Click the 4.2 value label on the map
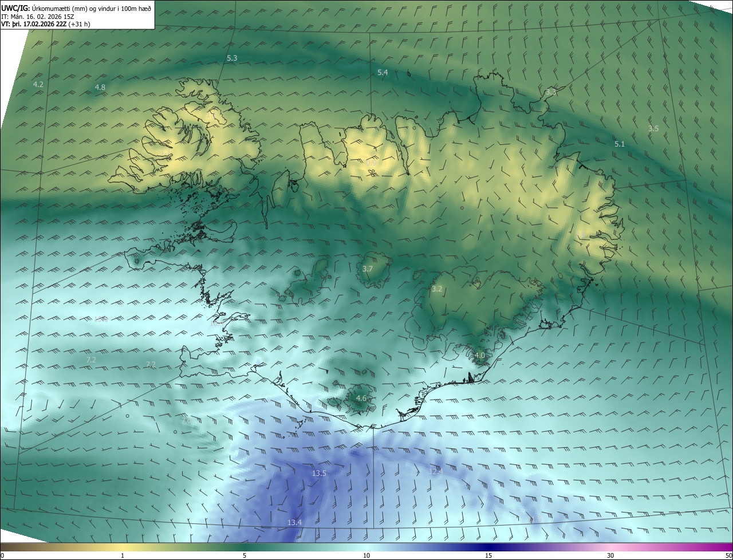733x560 pixels. (x=38, y=84)
